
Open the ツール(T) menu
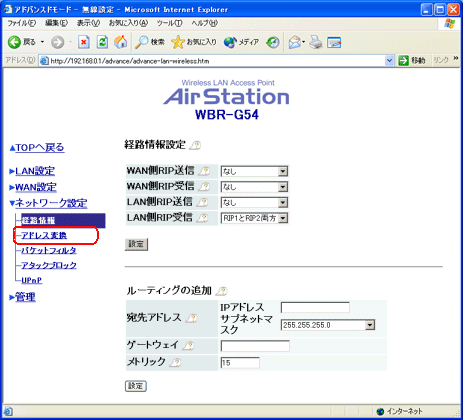pos(170,23)
